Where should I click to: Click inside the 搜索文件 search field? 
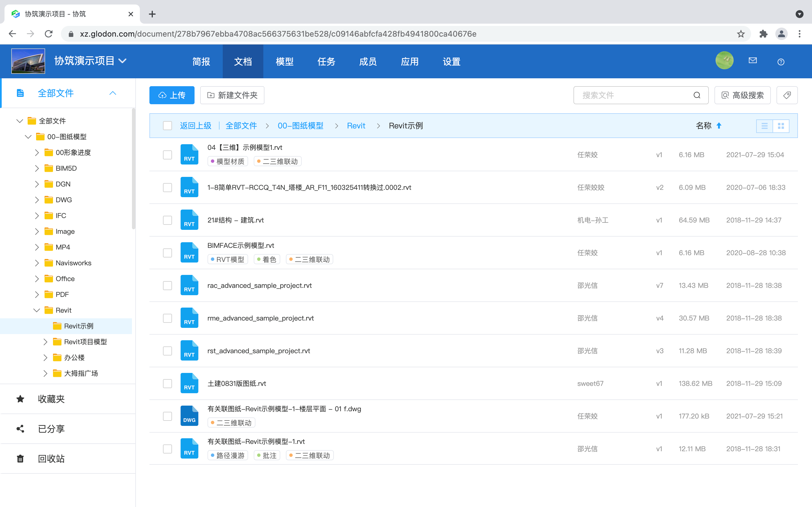point(631,95)
